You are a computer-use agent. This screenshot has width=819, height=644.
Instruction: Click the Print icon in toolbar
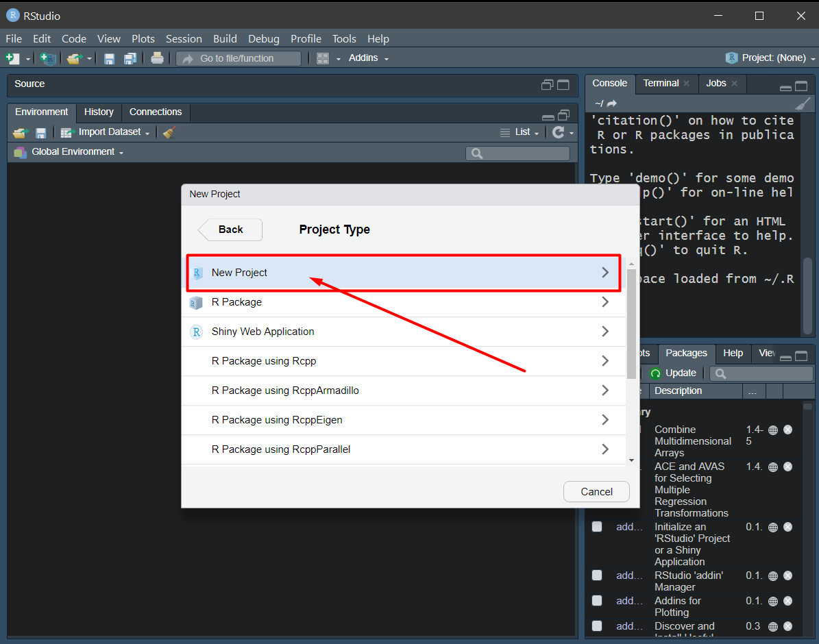157,58
